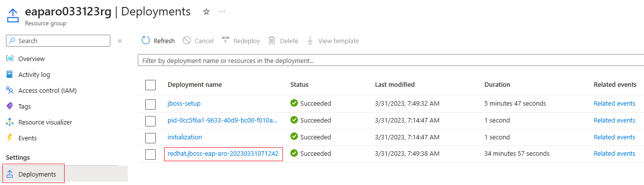Screen dimensions: 644x185
Task: Click the favorite star icon beside the title
Action: [206, 11]
